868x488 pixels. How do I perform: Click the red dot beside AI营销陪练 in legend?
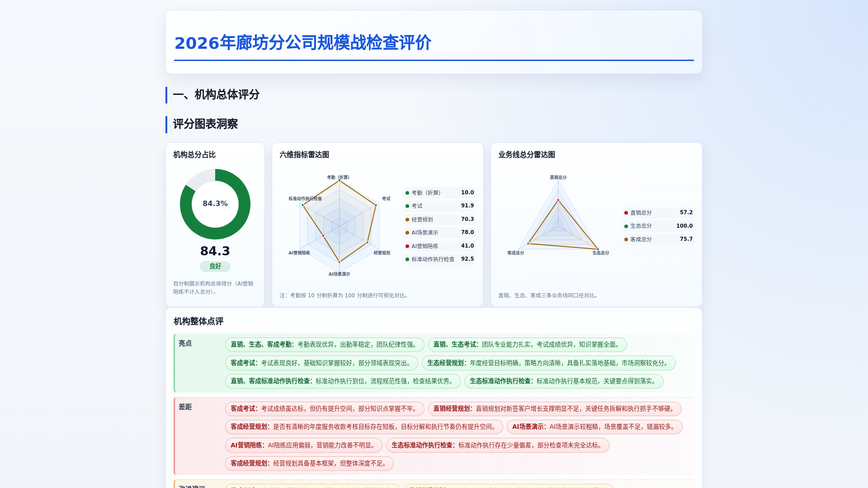click(407, 246)
